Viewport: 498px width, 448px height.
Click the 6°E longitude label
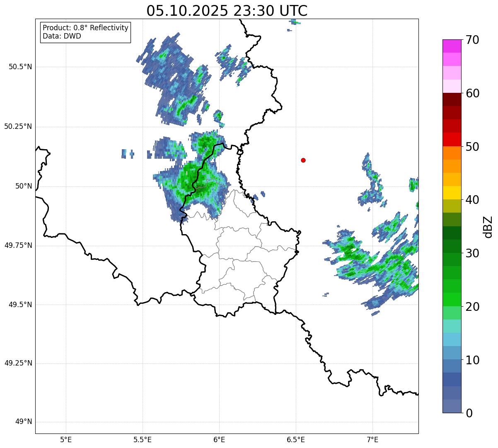click(219, 439)
